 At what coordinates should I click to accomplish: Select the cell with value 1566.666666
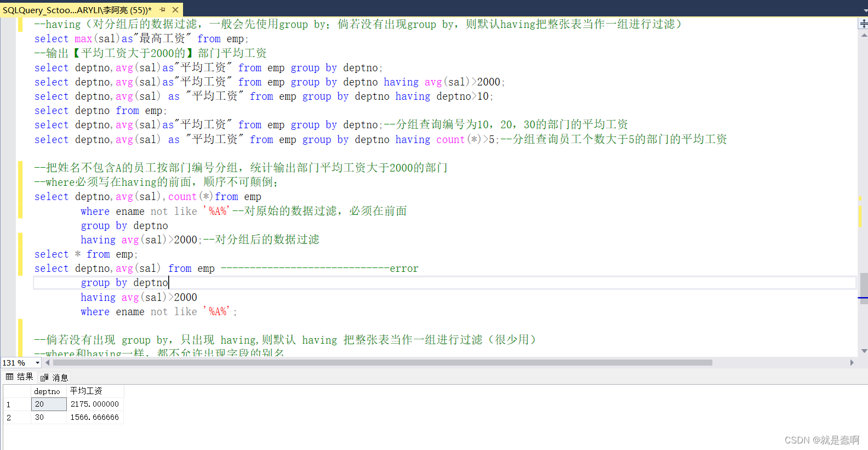[95, 418]
